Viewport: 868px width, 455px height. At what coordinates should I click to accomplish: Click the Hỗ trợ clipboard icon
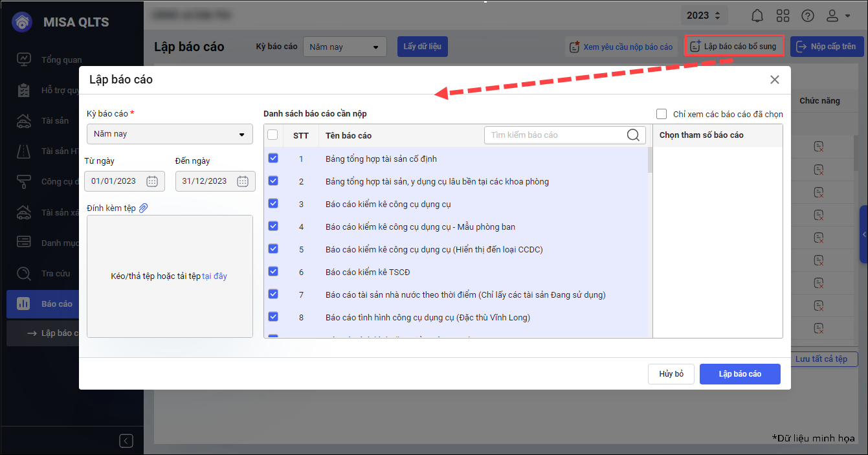[x=24, y=90]
